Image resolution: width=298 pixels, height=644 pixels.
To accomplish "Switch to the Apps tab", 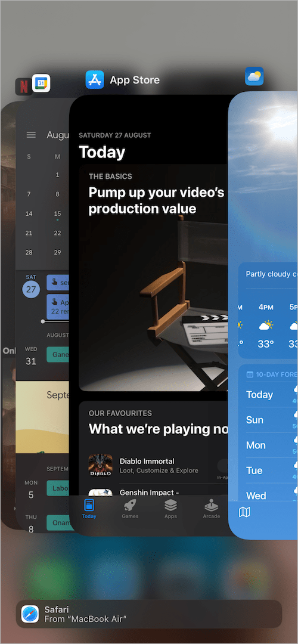I will [171, 509].
